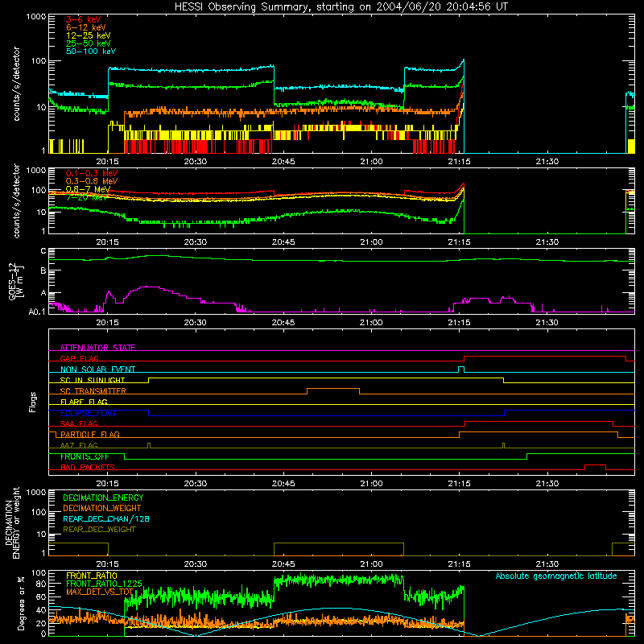Viewport: 644px width, 644px height.
Task: Click the BAD_PACKETS flag label
Action: pyautogui.click(x=88, y=467)
